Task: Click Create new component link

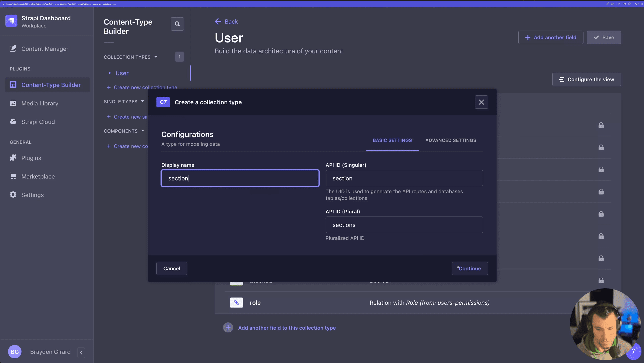Action: point(127,146)
